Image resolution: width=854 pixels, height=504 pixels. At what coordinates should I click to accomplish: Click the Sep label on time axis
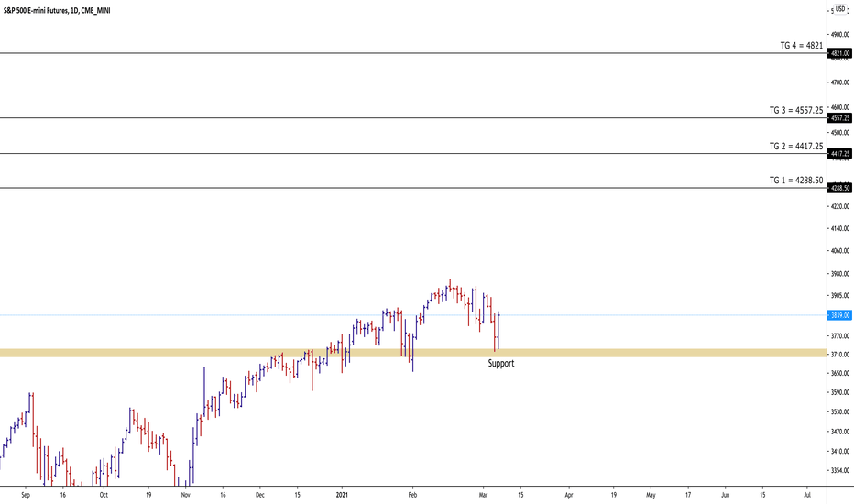(26, 495)
